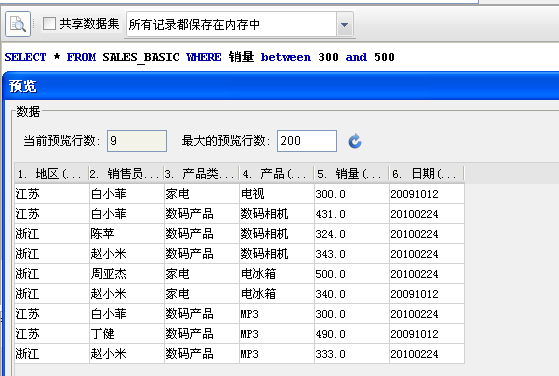
Task: Click the 20091012 date in the 丁健 row
Action: click(x=427, y=334)
